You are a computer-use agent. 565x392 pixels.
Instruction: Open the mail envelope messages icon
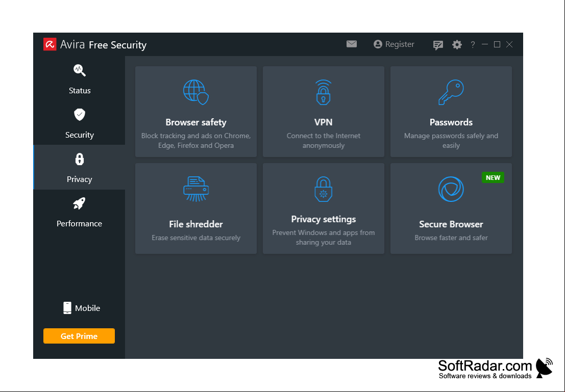(352, 44)
